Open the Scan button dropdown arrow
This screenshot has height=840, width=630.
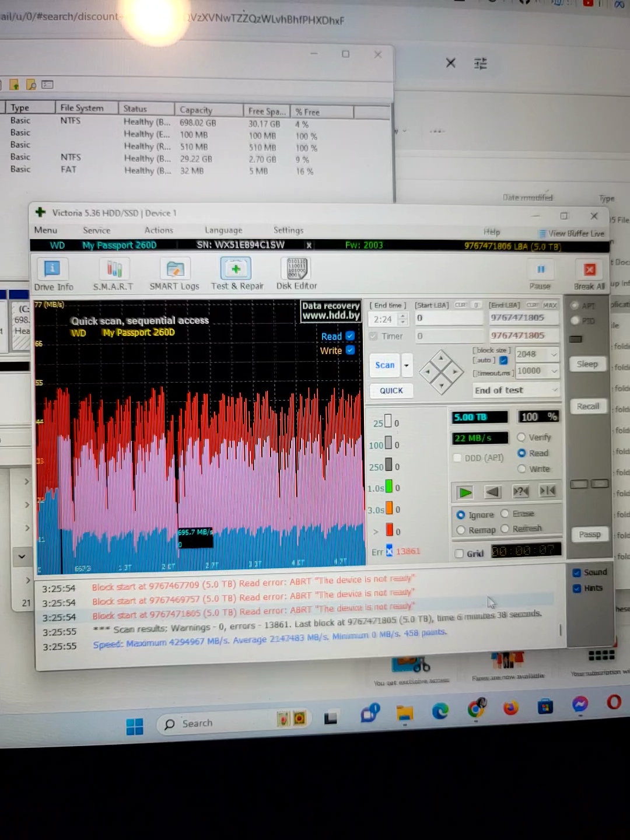pos(407,366)
